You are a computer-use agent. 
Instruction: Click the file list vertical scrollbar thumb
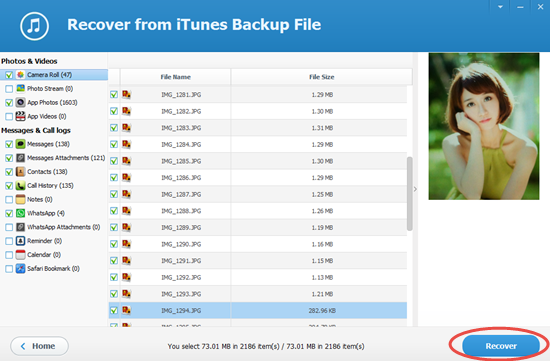tap(409, 194)
